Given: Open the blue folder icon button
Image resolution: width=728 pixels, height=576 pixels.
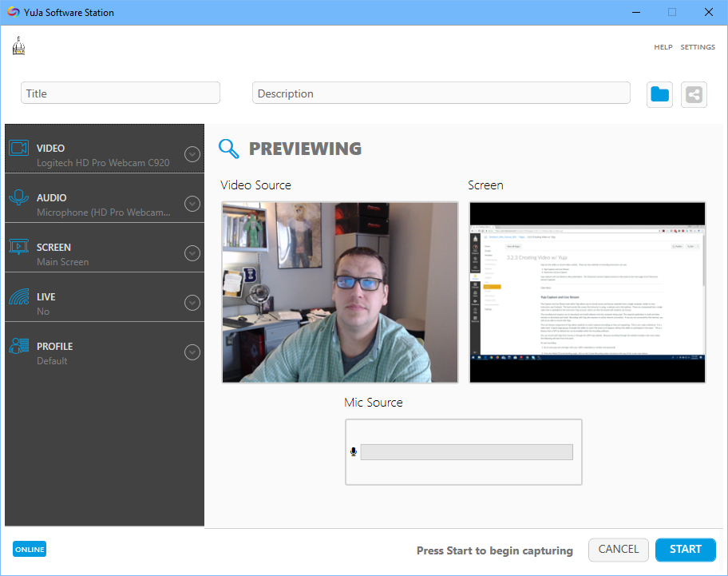Looking at the screenshot, I should point(659,95).
